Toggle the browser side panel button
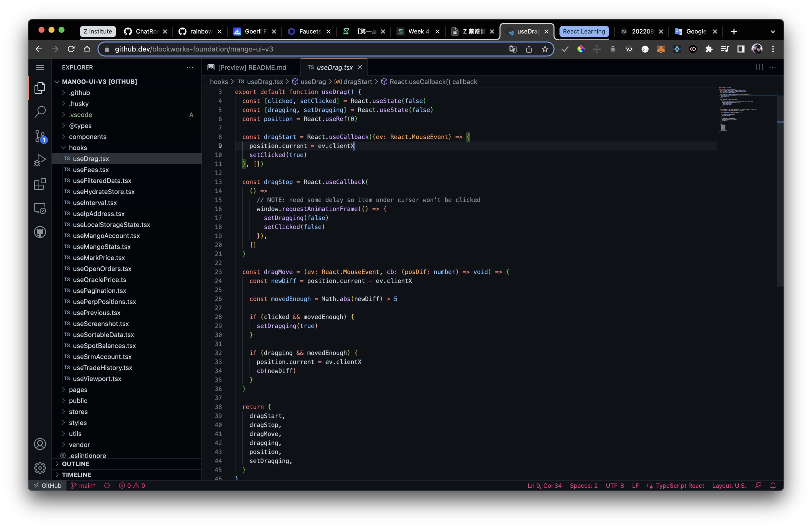 click(x=740, y=49)
